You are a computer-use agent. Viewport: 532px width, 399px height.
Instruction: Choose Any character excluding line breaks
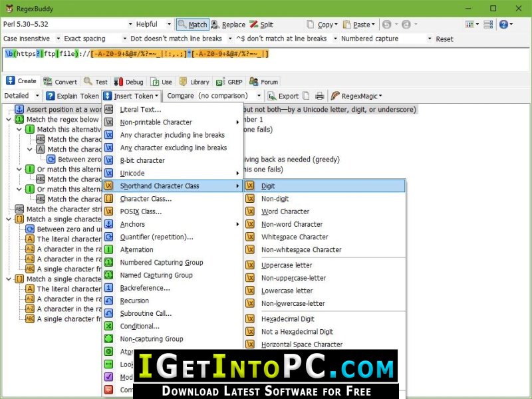[173, 148]
